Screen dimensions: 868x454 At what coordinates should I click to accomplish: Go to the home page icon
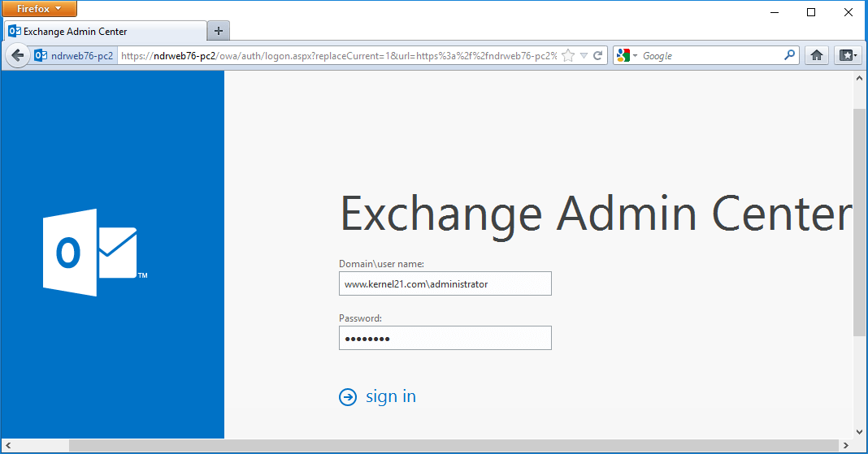click(x=817, y=55)
